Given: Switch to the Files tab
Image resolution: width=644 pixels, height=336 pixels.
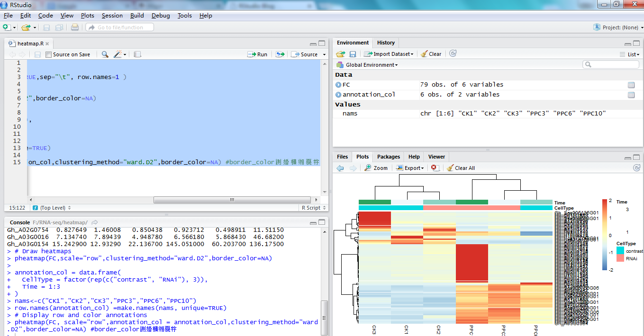Looking at the screenshot, I should point(342,157).
